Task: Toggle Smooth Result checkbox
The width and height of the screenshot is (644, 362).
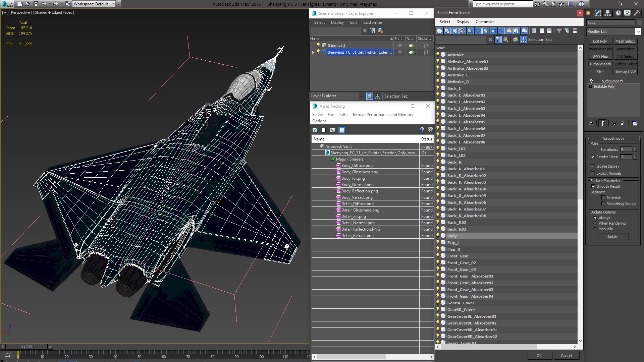Action: [x=593, y=186]
